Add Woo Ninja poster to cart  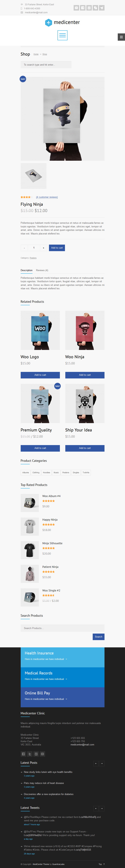(x=85, y=375)
